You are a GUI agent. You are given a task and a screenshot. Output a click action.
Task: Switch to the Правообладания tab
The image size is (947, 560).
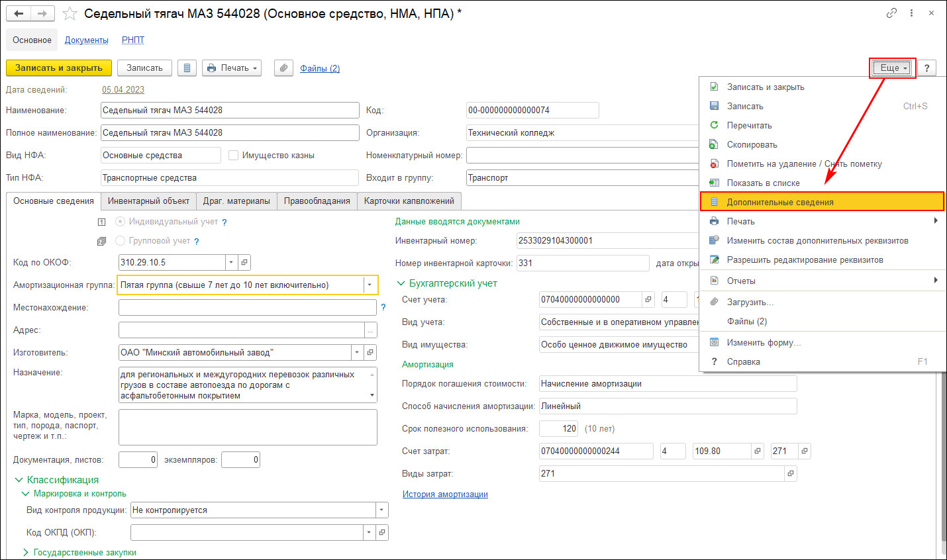click(x=317, y=201)
